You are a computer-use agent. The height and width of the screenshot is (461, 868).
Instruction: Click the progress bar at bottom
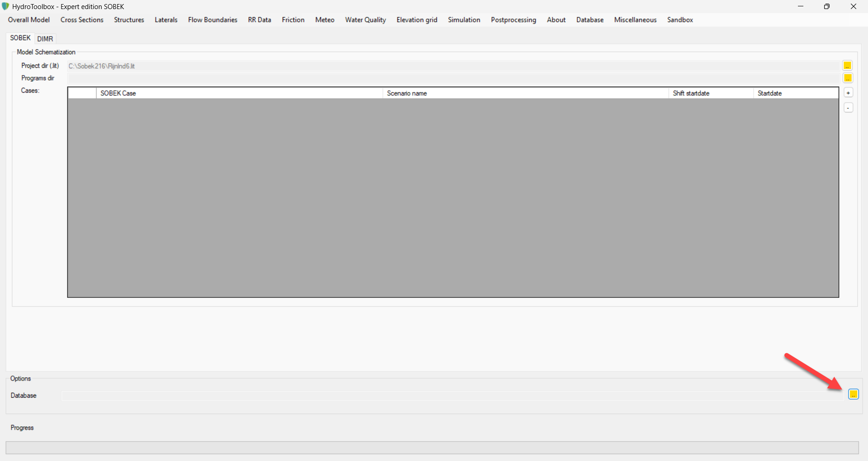(432, 448)
